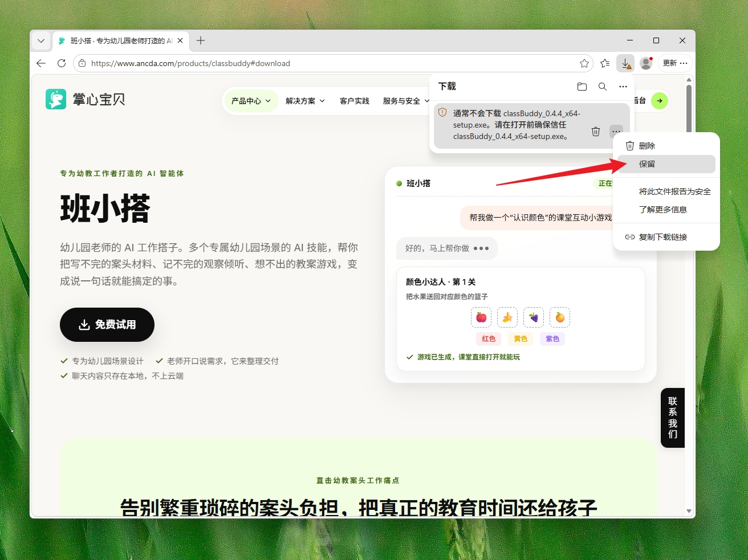Click the green arrow button in header

[x=660, y=101]
